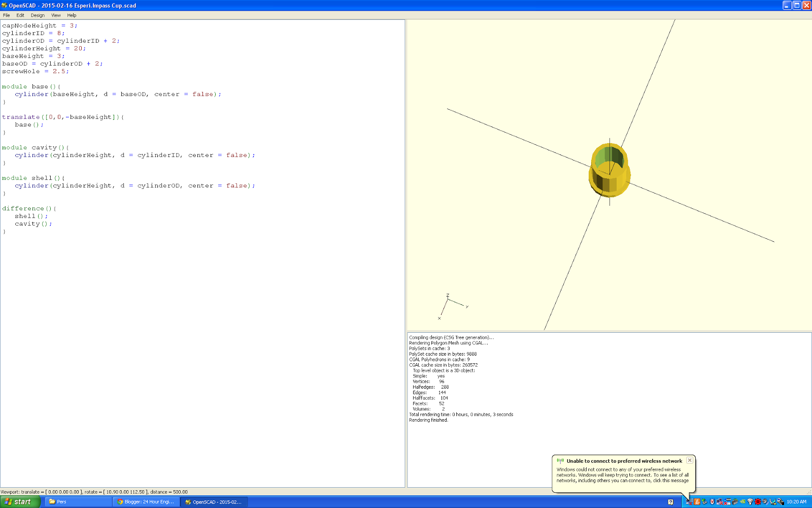Click the help question mark taskbar icon
Viewport: 812px width, 508px height.
[x=670, y=502]
